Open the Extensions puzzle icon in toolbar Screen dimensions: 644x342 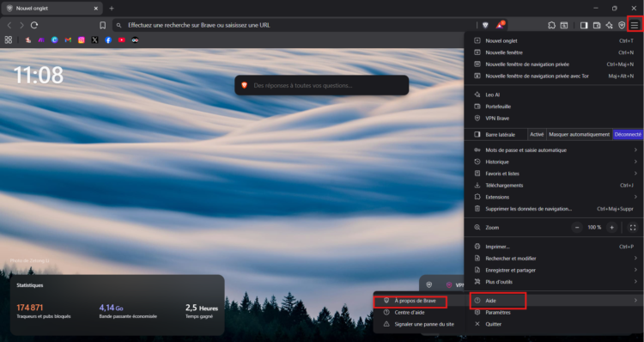(x=551, y=25)
